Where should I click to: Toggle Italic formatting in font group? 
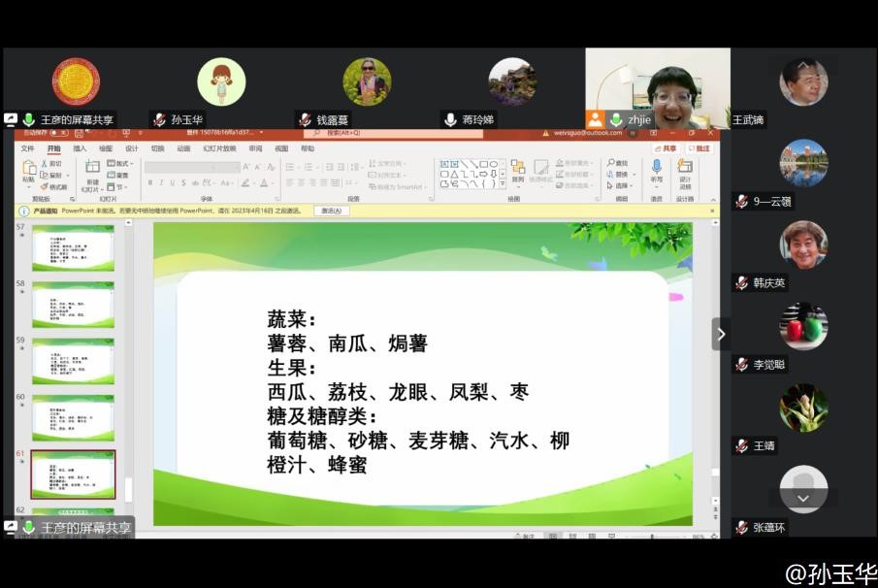pos(161,182)
